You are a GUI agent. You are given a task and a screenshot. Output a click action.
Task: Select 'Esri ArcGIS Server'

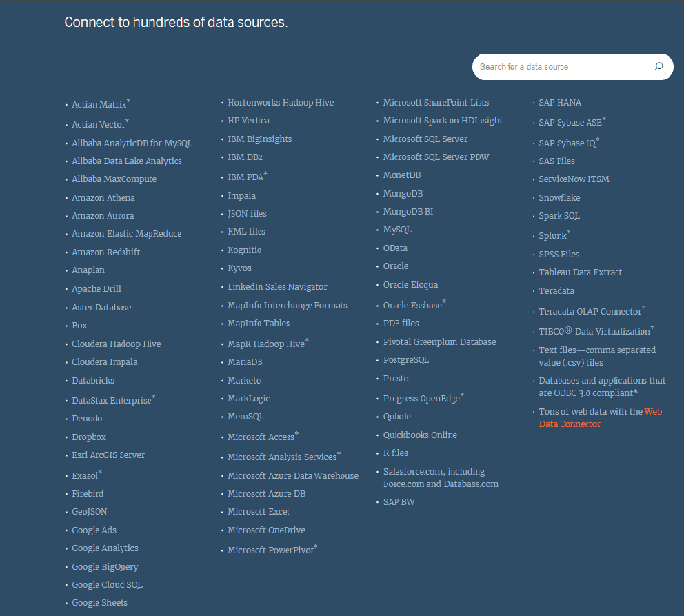(x=108, y=455)
